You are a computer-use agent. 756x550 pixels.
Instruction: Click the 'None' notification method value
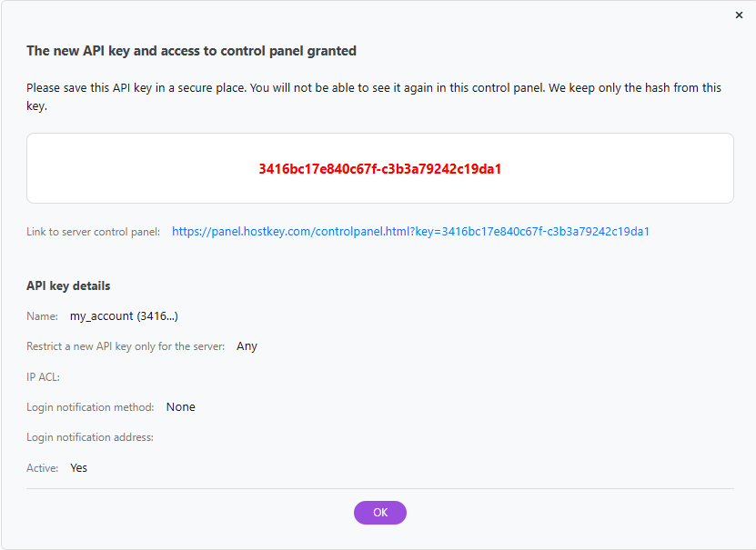click(x=180, y=407)
